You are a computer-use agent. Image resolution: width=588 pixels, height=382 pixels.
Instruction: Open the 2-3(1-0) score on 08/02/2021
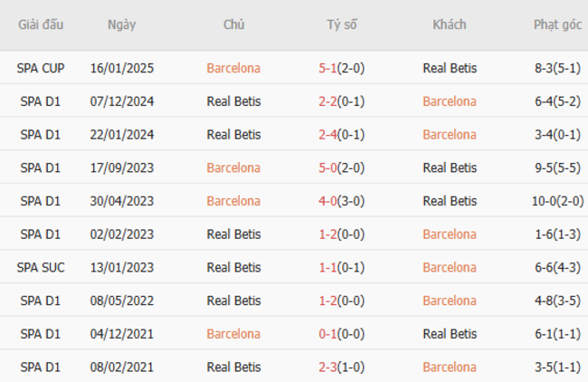342,368
